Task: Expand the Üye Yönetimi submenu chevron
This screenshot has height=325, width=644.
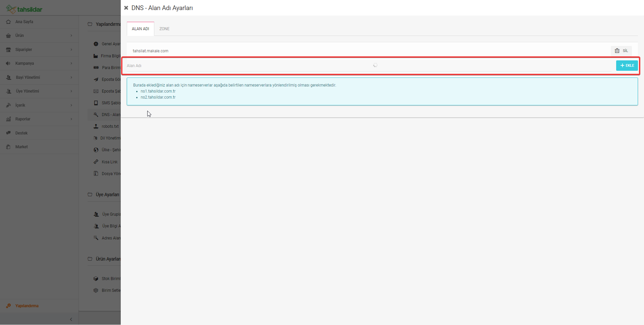Action: click(x=71, y=91)
